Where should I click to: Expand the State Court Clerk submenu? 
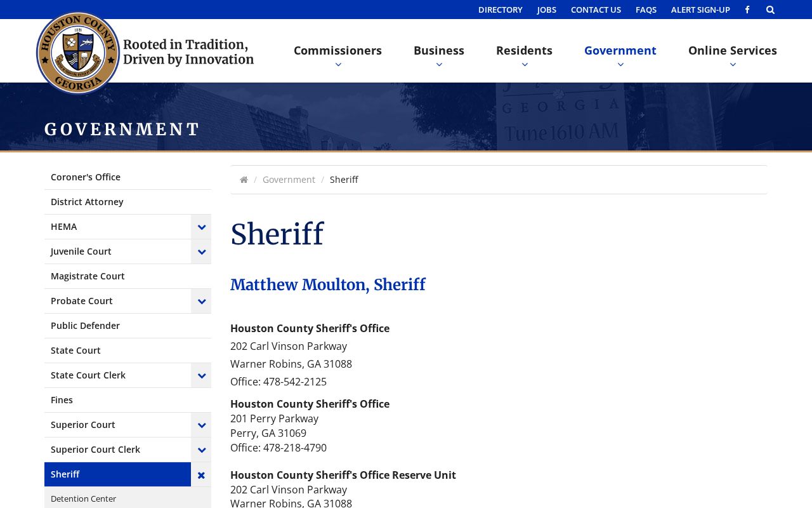click(x=201, y=375)
